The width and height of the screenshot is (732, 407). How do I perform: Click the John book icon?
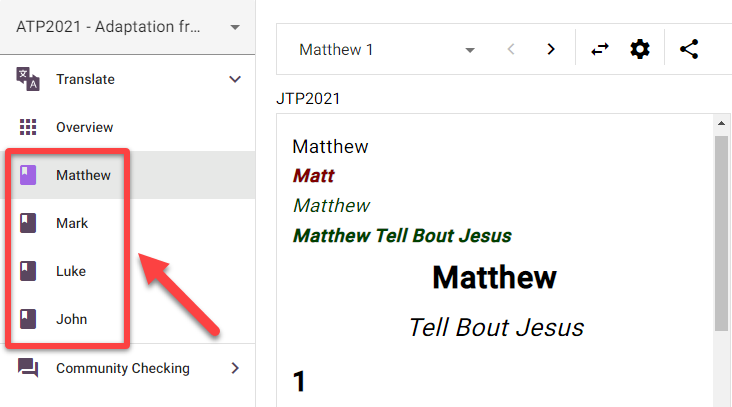tap(28, 319)
